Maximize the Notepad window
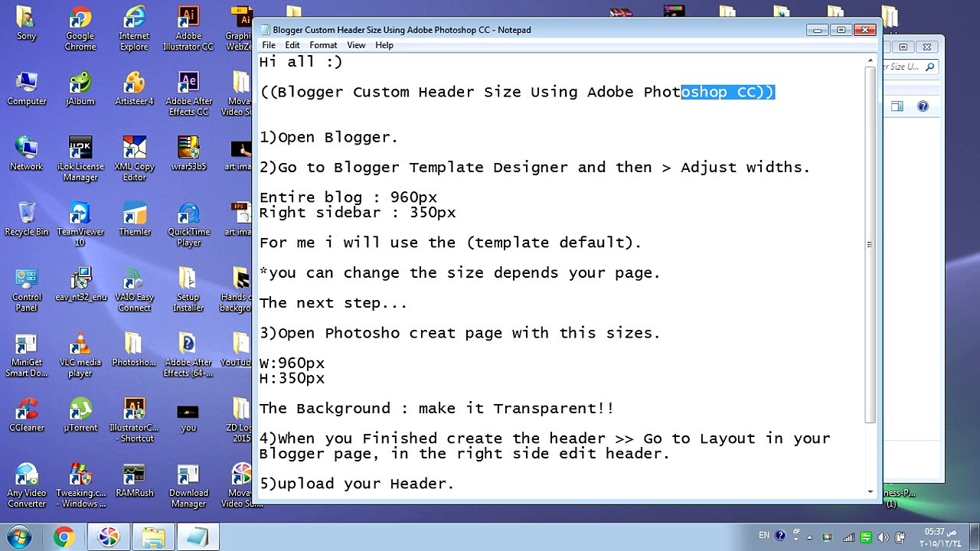 [841, 30]
